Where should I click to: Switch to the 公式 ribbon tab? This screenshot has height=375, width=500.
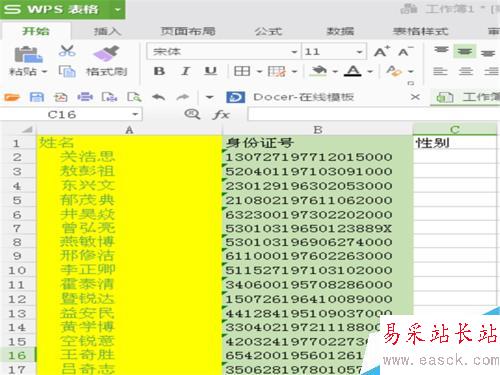268,31
